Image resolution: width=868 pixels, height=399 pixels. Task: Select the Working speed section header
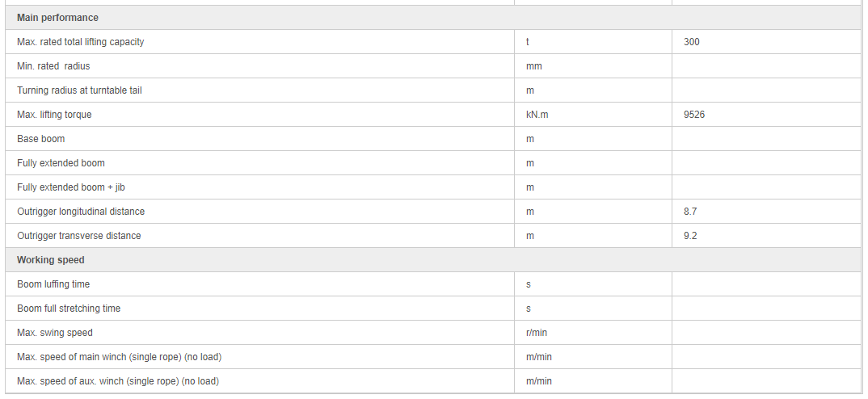(50, 260)
